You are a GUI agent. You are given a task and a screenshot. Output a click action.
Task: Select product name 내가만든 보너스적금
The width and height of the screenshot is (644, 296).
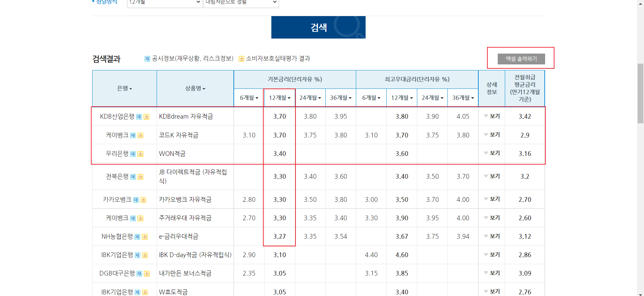pos(185,273)
